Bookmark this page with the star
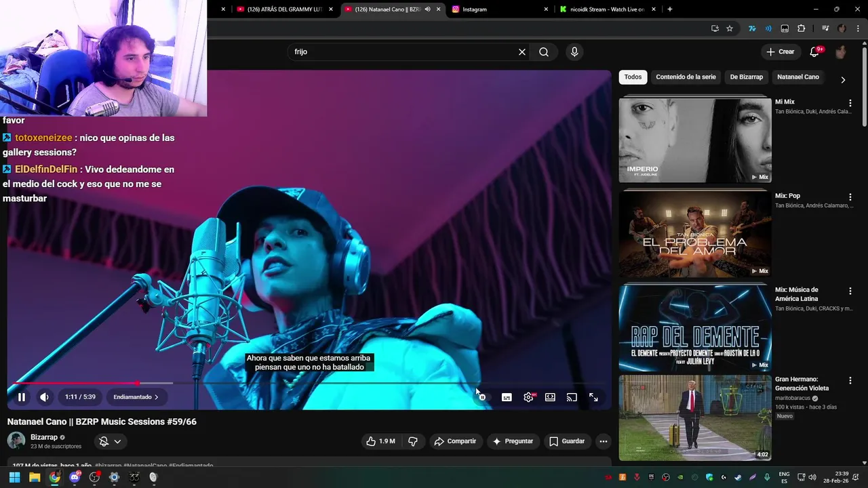This screenshot has height=488, width=868. tap(730, 28)
